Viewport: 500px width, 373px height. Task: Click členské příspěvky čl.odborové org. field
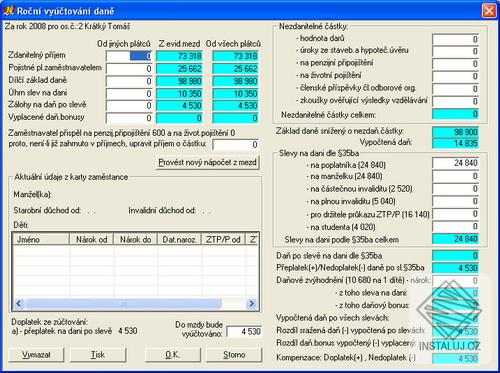(x=455, y=89)
